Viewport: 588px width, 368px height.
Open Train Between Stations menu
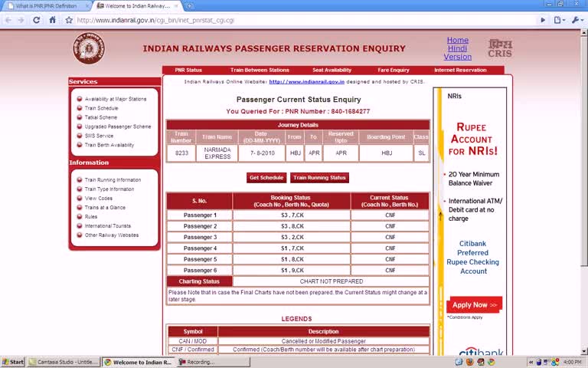coord(260,71)
